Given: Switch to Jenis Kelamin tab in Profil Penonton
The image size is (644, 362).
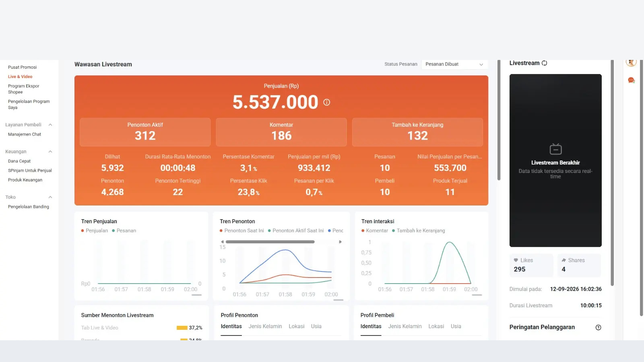Looking at the screenshot, I should [x=265, y=327].
